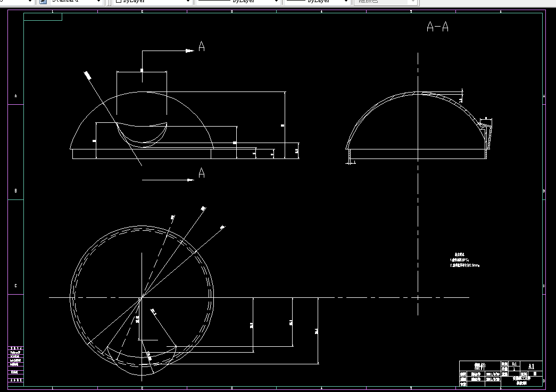The height and width of the screenshot is (392, 556).
Task: Open the ByLayer lineweight control dropdown
Action: [317, 2]
